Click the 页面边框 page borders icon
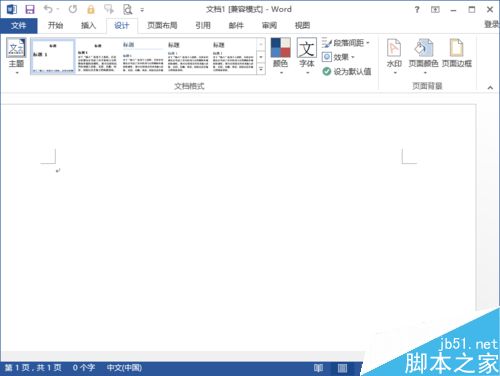 [457, 47]
